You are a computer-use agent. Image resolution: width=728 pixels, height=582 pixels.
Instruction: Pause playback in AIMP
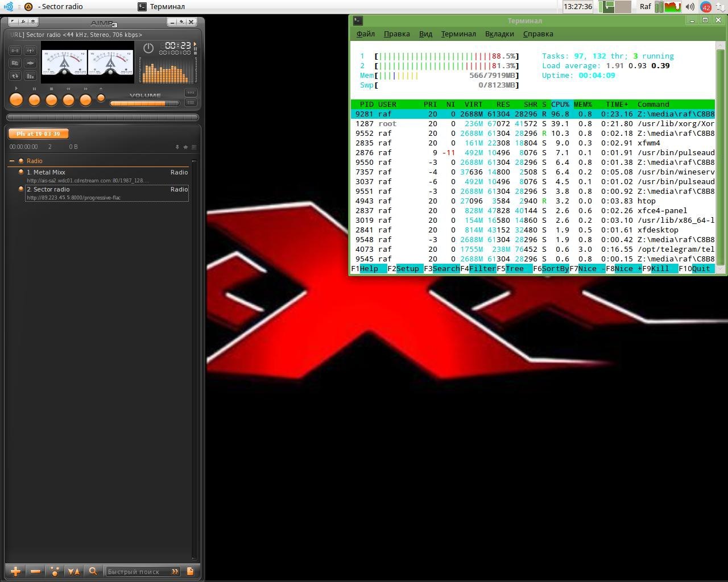click(34, 100)
